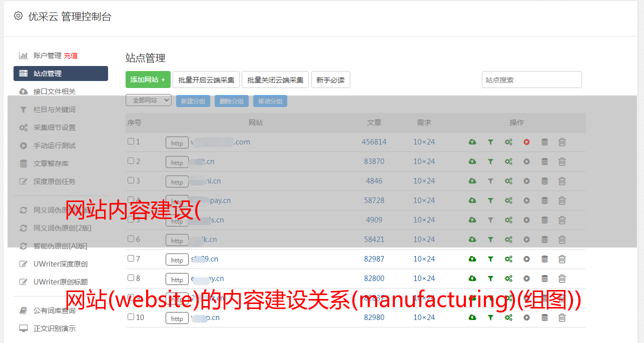
Task: Go to 栏目与关键词 in the sidebar
Action: click(55, 109)
